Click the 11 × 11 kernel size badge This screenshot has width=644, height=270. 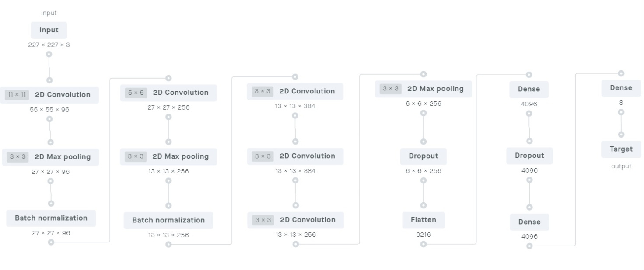pos(17,95)
